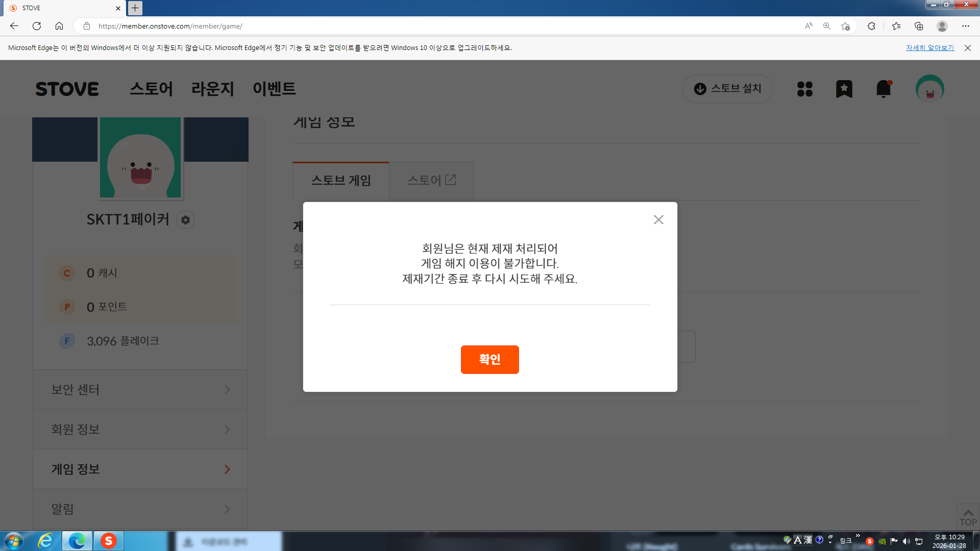Click the STOVE logo

coord(67,89)
